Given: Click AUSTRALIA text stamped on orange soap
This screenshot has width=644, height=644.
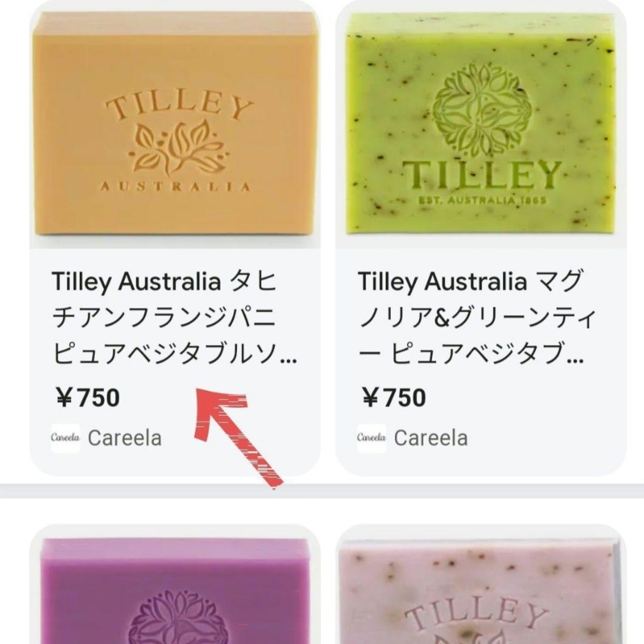Looking at the screenshot, I should [x=175, y=187].
